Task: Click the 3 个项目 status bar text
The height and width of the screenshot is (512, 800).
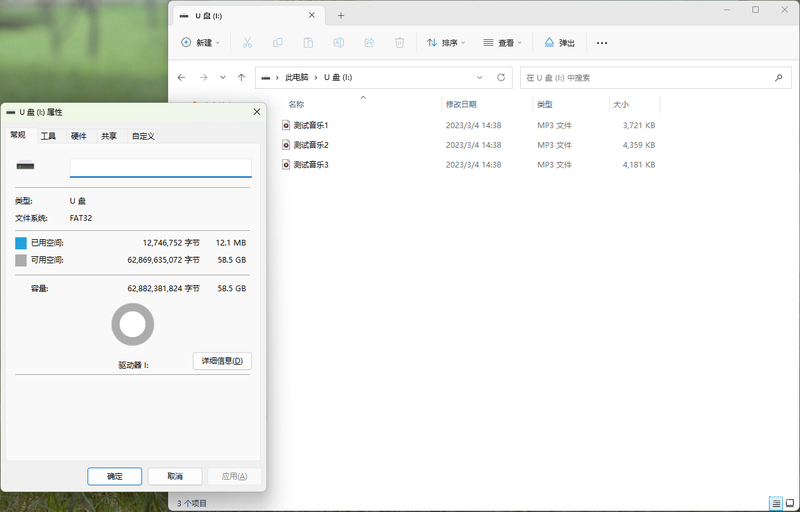Action: point(192,503)
